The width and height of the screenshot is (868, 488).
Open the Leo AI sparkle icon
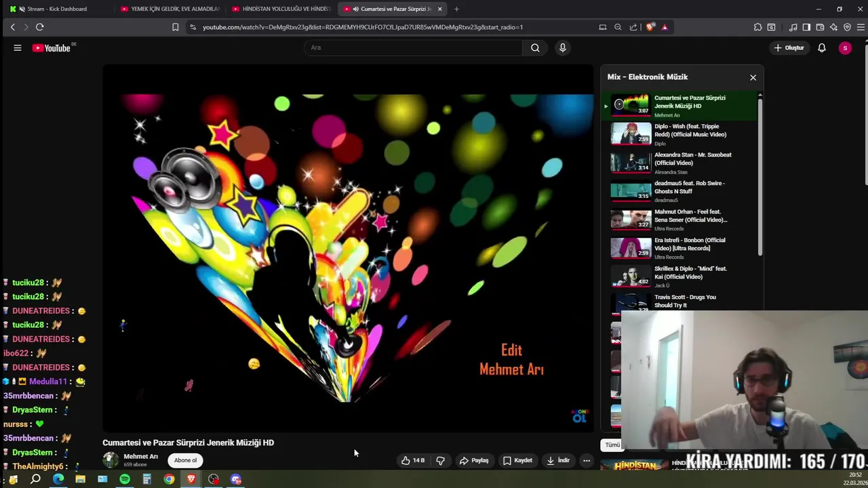tap(833, 27)
